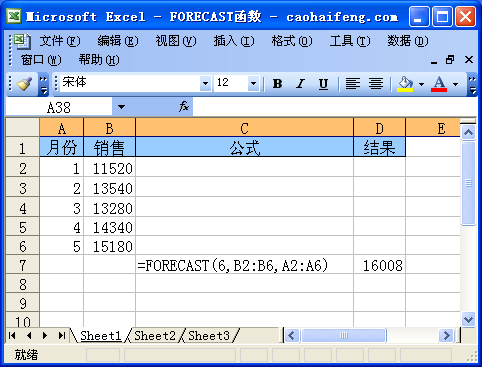
Task: Go to next sheet tab arrow
Action: (x=45, y=336)
